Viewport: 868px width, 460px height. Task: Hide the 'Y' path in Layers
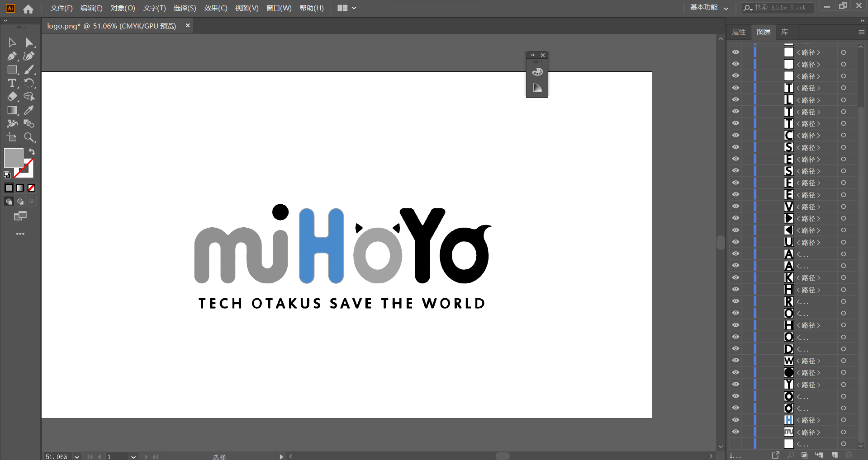coord(736,385)
